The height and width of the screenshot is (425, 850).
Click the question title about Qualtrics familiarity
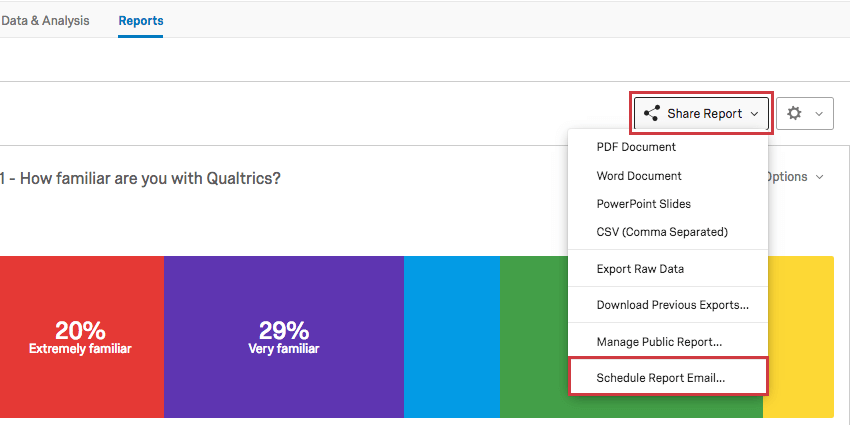point(140,178)
